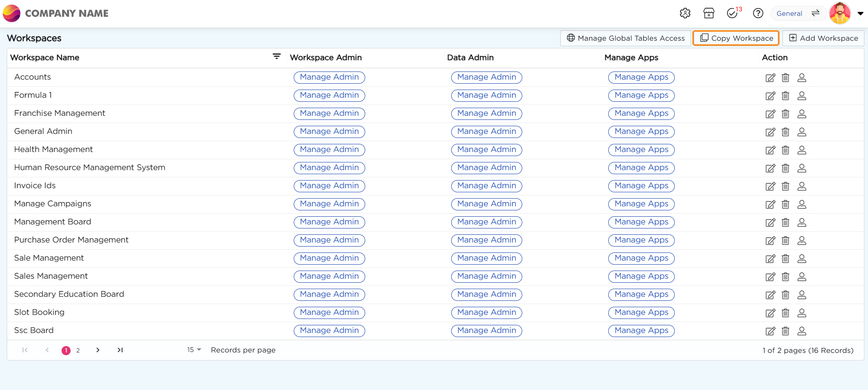
Task: Open Manage Global Tables Access
Action: (625, 38)
